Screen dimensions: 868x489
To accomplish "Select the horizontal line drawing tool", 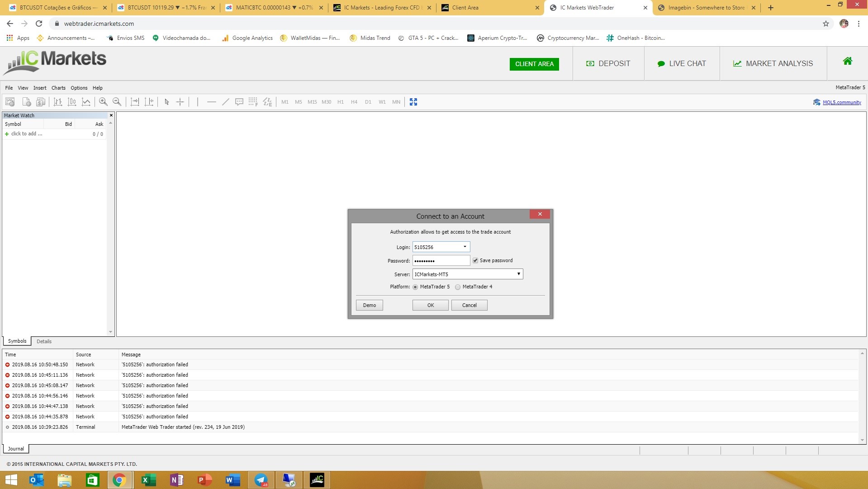I will (x=211, y=102).
